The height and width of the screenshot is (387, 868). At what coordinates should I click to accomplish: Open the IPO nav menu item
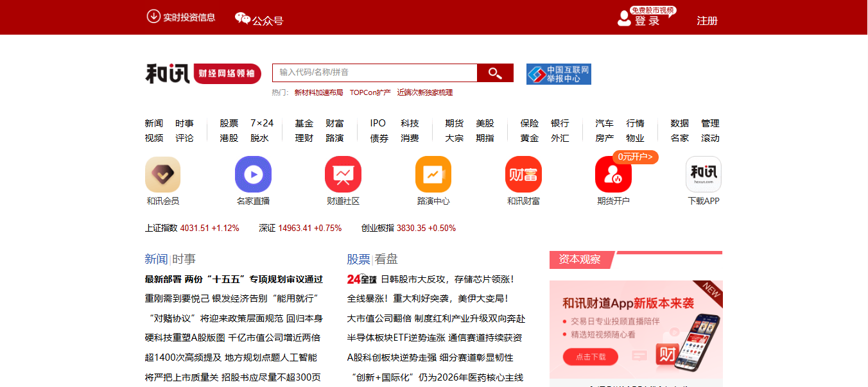[x=378, y=123]
